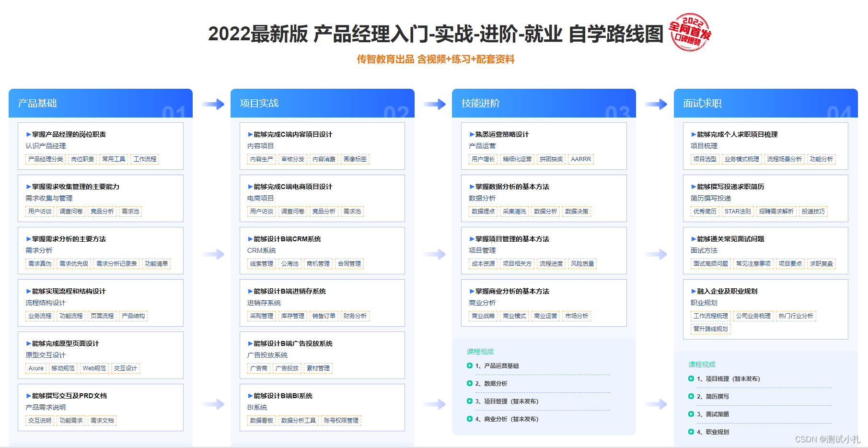Click the main title 2022最新版 产品经理 自学路线图
The image size is (868, 448).
pyautogui.click(x=436, y=34)
